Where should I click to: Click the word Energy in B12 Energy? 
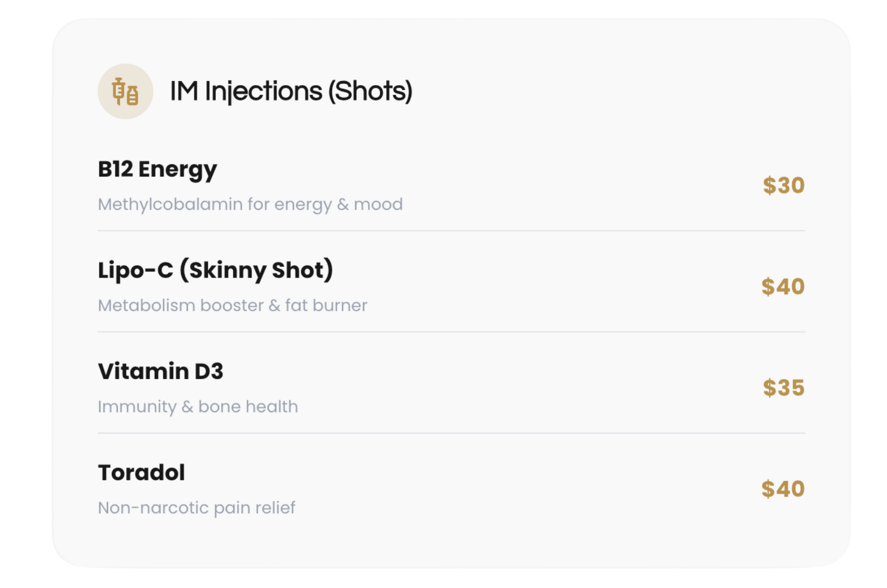(177, 170)
